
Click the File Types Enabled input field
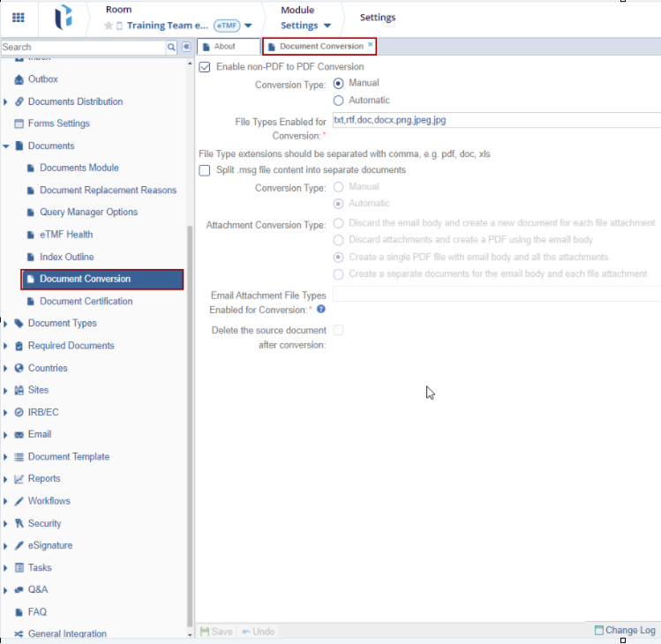point(494,120)
